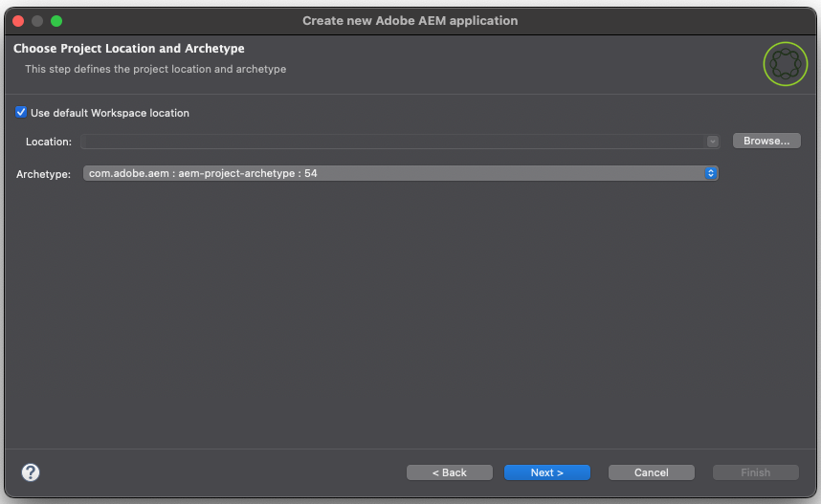Click the gray minimize window button

[x=37, y=20]
